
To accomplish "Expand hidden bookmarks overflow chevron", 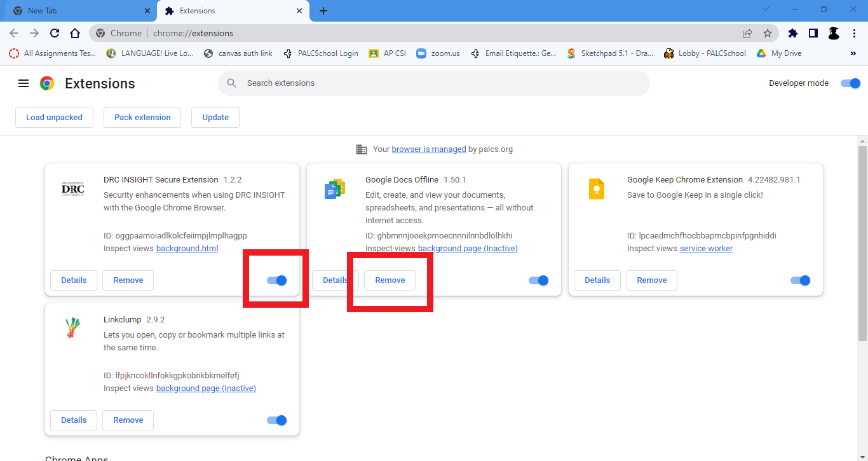I will tap(853, 53).
